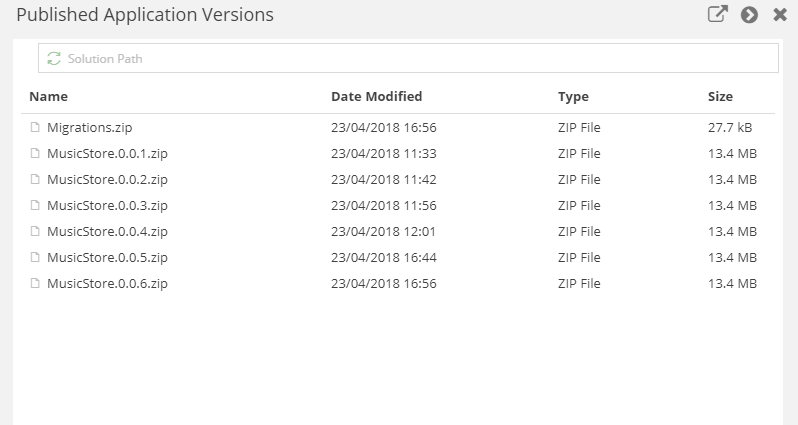Image resolution: width=798 pixels, height=425 pixels.
Task: Click the MusicStore.0.0.6.zip file icon
Action: (35, 284)
